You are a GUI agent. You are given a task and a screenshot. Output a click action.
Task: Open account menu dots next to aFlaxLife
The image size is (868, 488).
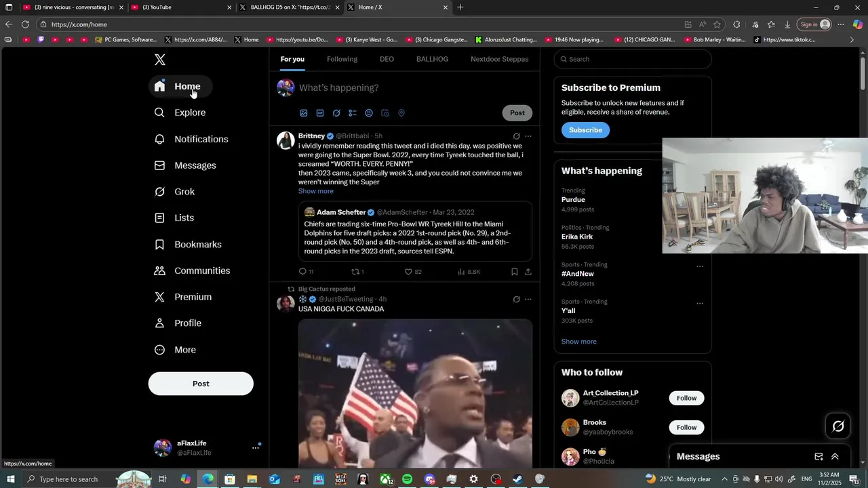[256, 447]
